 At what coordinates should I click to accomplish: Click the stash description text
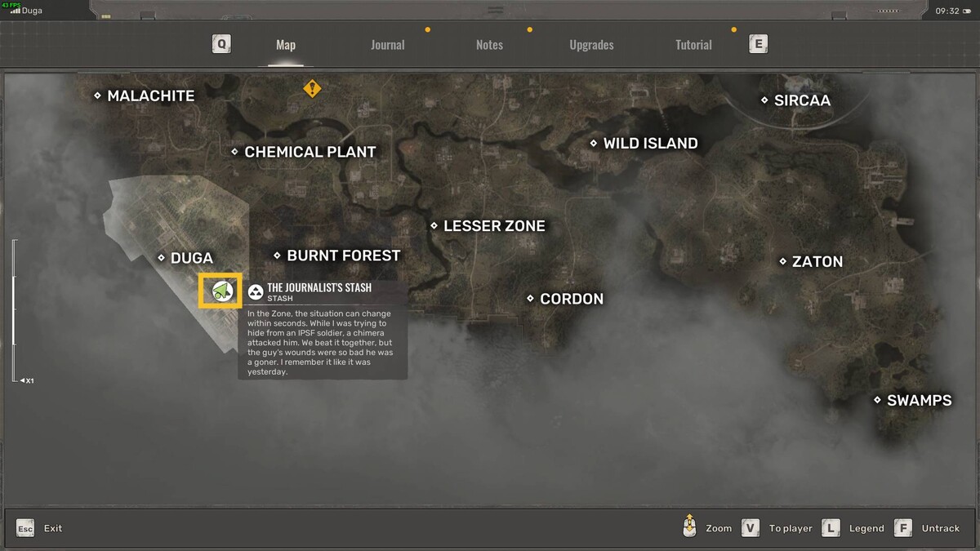(x=320, y=343)
